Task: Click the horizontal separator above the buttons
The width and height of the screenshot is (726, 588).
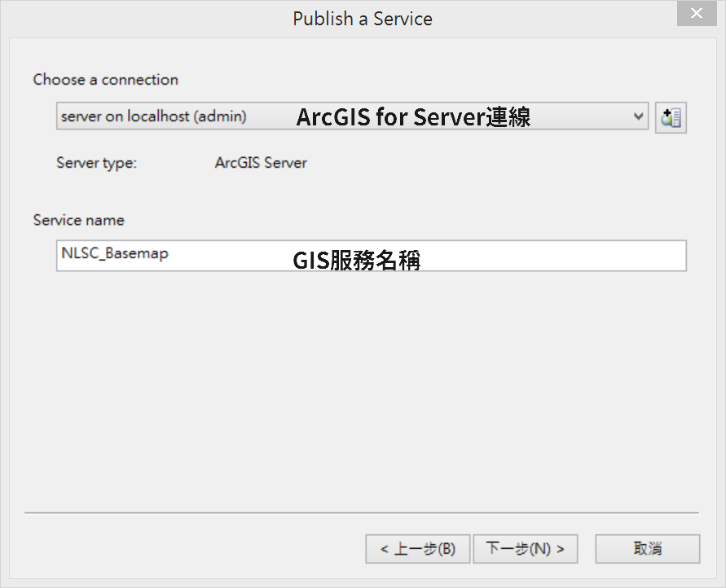Action: pyautogui.click(x=362, y=512)
